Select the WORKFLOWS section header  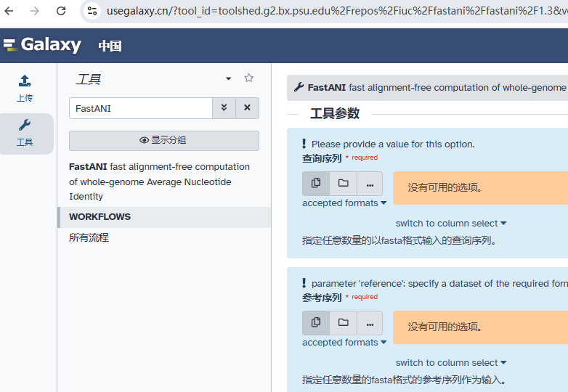pyautogui.click(x=164, y=217)
